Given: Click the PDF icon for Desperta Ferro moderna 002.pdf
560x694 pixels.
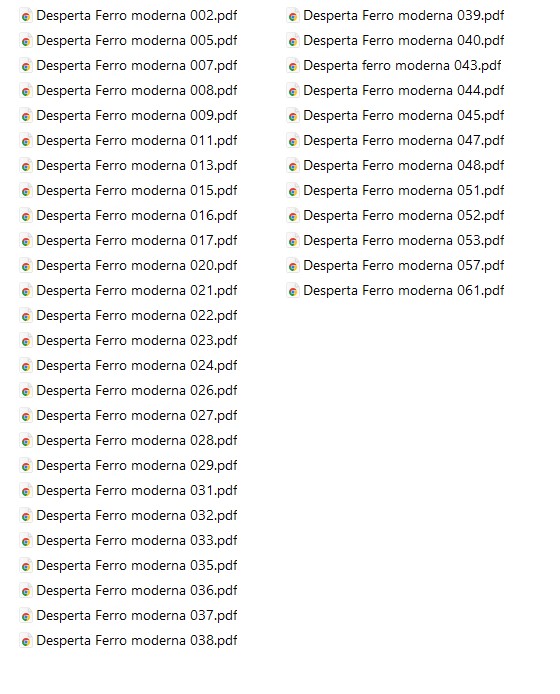Looking at the screenshot, I should click(26, 16).
